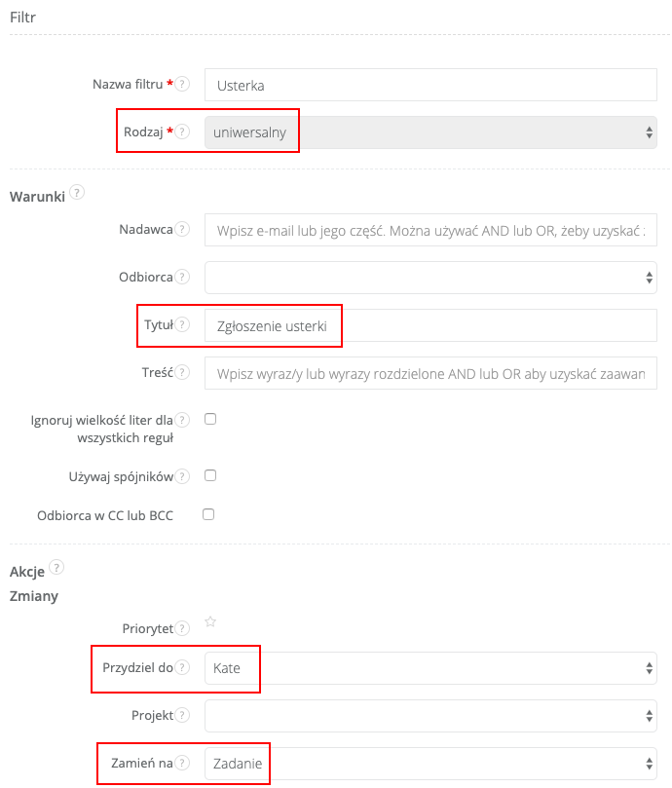Click into the Treść text field
672x788 pixels.
tap(430, 373)
